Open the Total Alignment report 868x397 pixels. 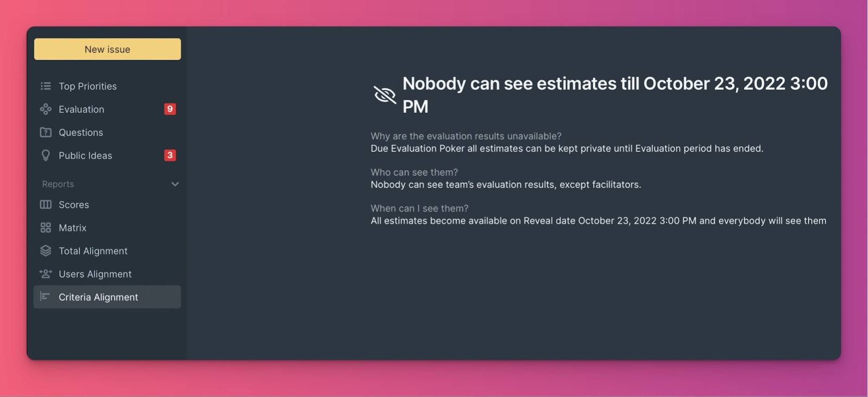coord(93,251)
